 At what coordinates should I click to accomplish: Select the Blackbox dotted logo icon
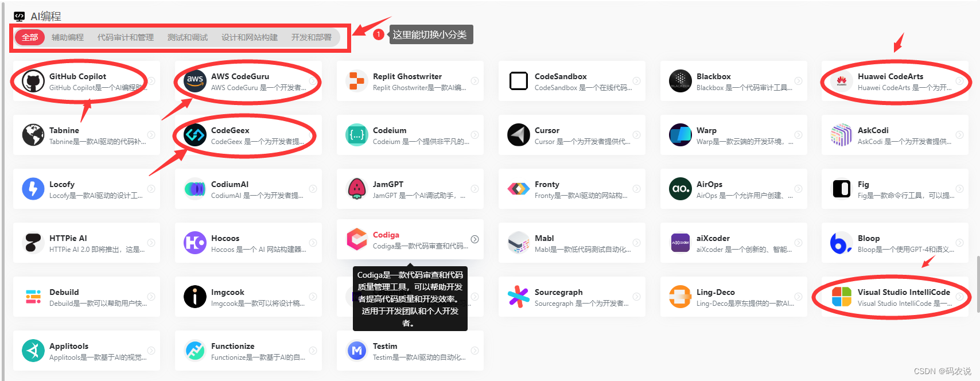[x=680, y=81]
